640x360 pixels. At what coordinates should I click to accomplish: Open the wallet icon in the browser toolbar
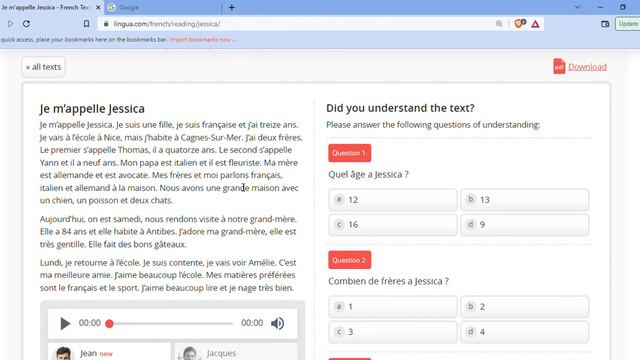pyautogui.click(x=605, y=24)
